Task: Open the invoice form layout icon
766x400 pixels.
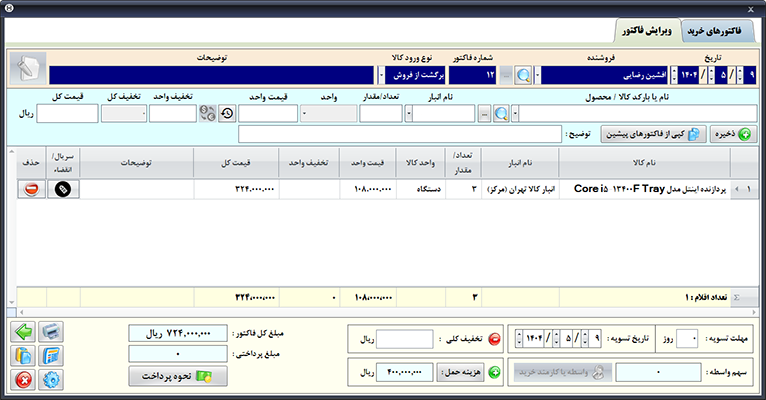Action: tap(51, 356)
